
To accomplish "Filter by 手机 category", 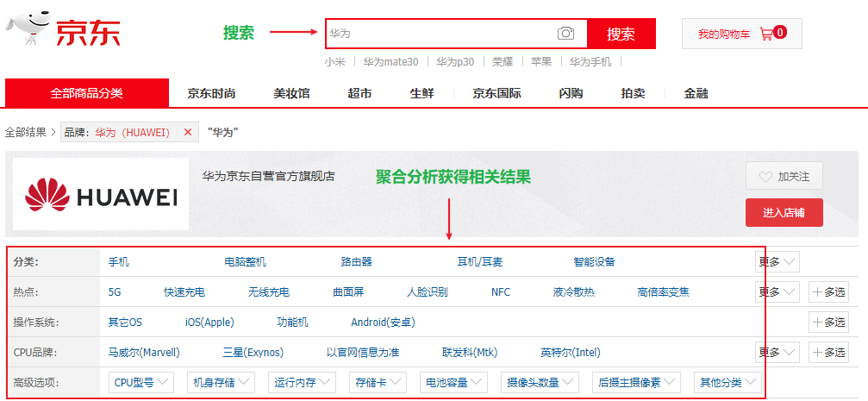I will tap(118, 262).
